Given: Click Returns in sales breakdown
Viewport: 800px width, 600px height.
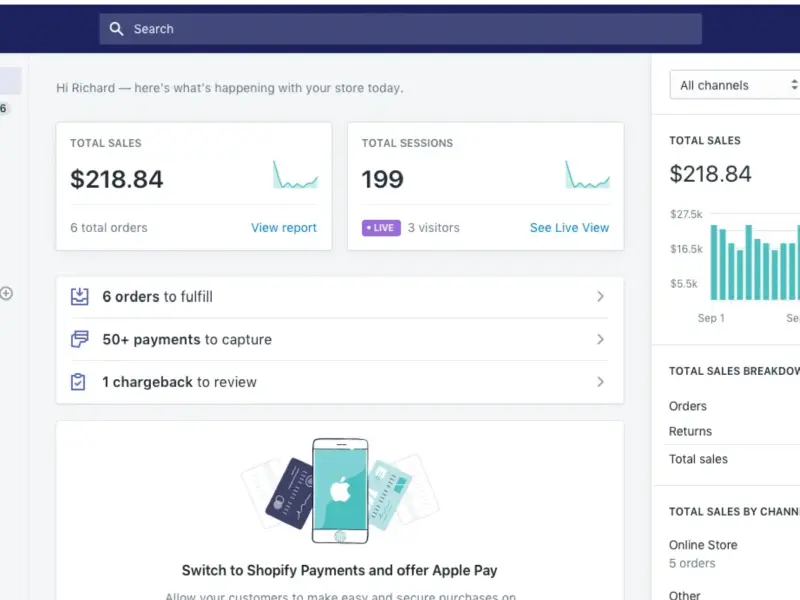Looking at the screenshot, I should pos(690,432).
